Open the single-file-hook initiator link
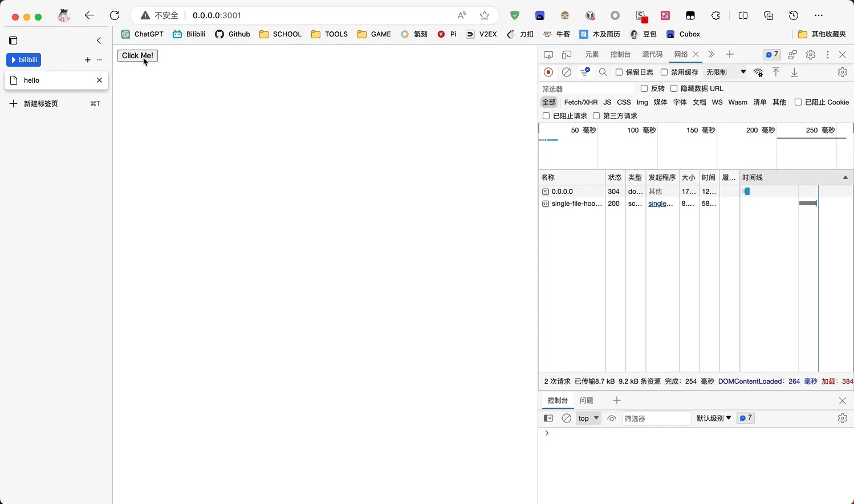The height and width of the screenshot is (504, 854). tap(660, 204)
